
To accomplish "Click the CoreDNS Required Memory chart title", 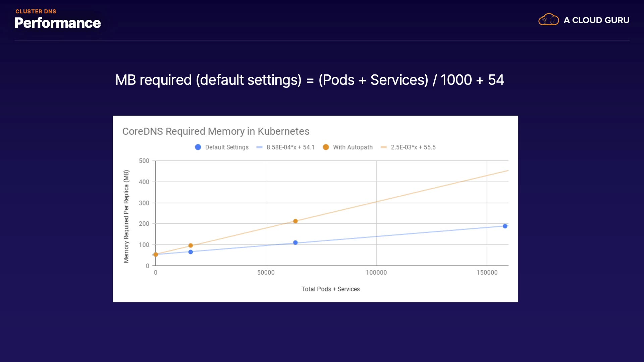I will 216,131.
